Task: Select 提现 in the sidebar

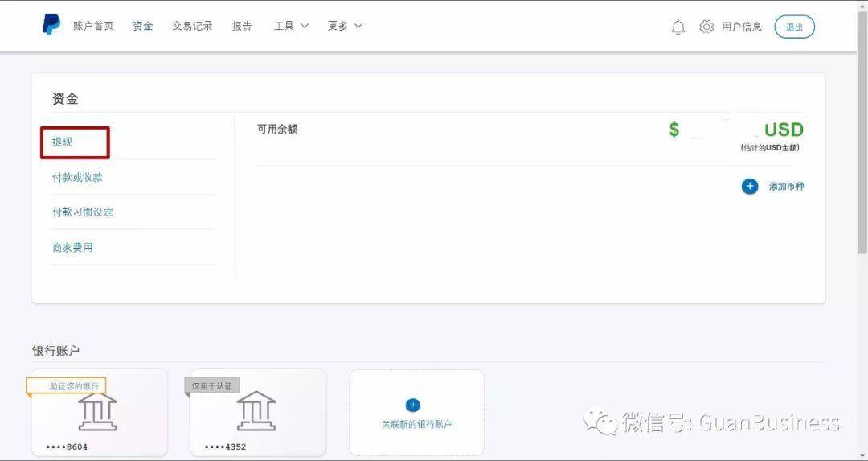Action: point(62,142)
